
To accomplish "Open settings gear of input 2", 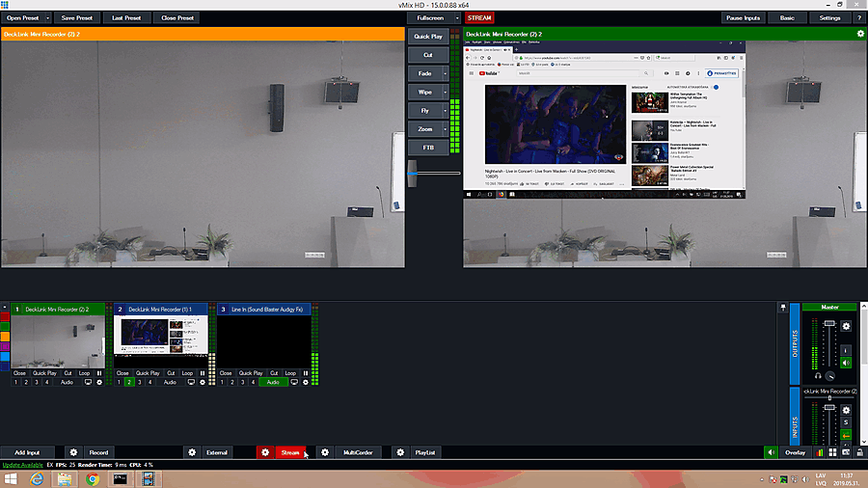I will click(x=203, y=382).
